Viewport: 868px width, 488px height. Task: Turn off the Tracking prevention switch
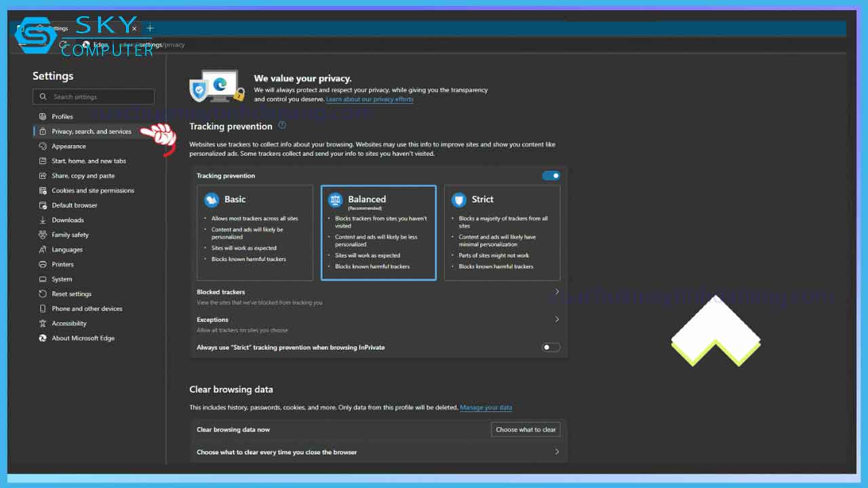[551, 176]
